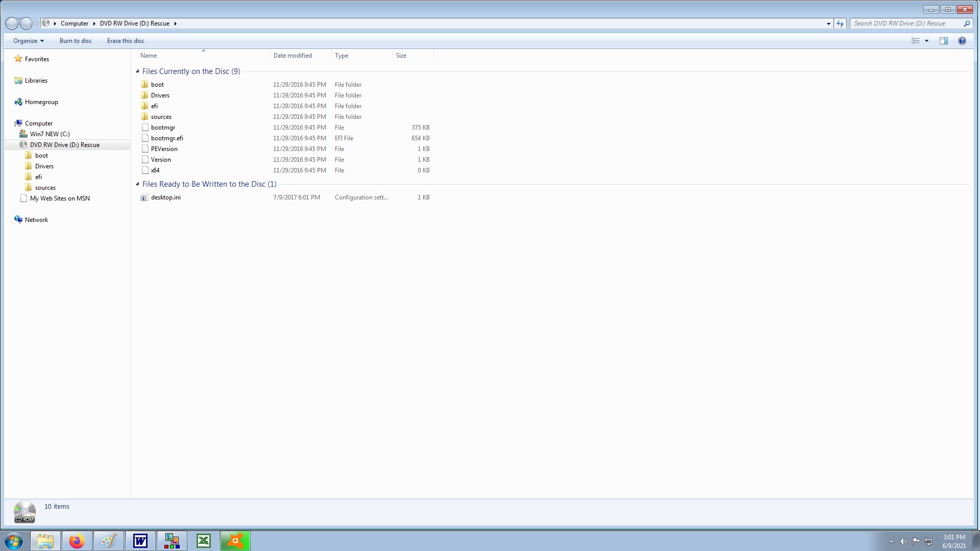The height and width of the screenshot is (551, 980).
Task: Select Win7 NEW (C:) drive in sidebar
Action: coord(50,134)
